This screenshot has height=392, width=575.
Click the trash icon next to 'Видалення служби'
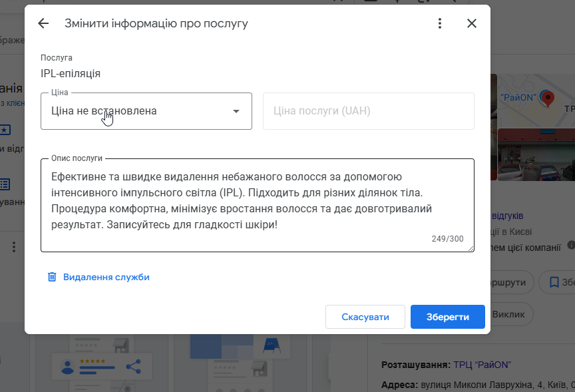[52, 277]
